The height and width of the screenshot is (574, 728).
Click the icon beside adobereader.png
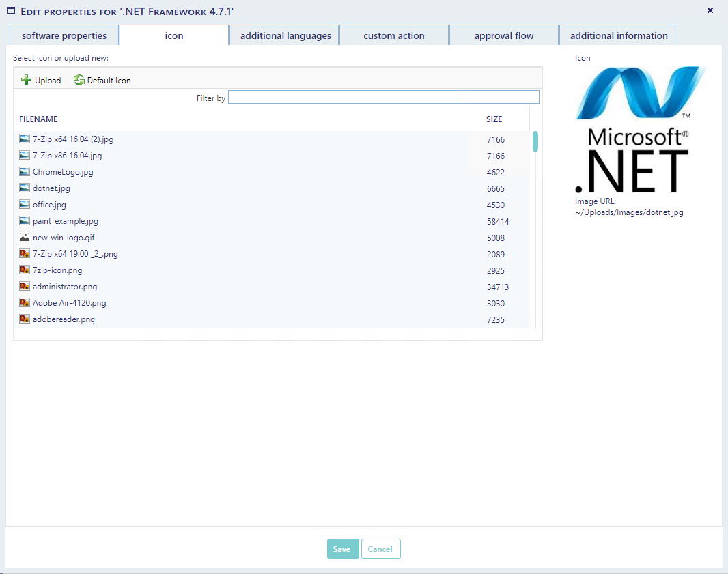(x=25, y=319)
